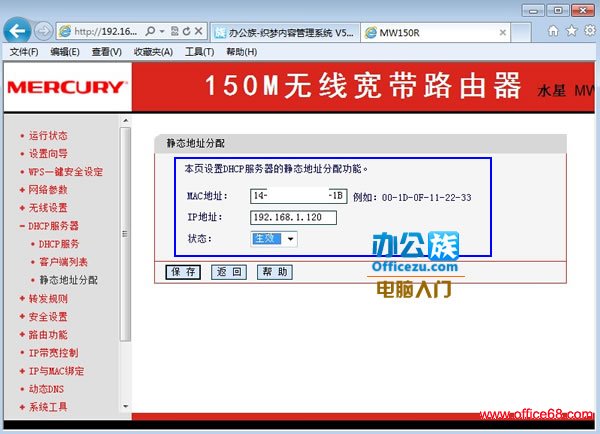Click sidebar scrollbar down arrow

click(125, 406)
